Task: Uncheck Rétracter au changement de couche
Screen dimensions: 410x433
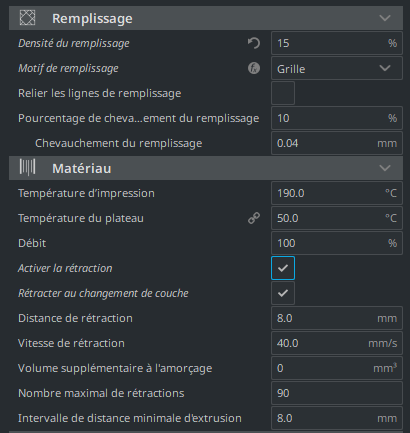Action: click(283, 293)
